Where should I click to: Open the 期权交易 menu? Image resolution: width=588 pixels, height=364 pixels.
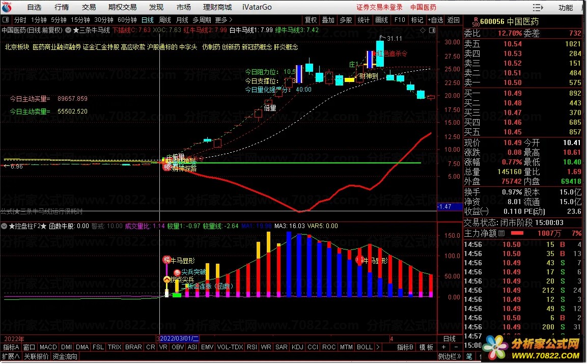[122, 7]
